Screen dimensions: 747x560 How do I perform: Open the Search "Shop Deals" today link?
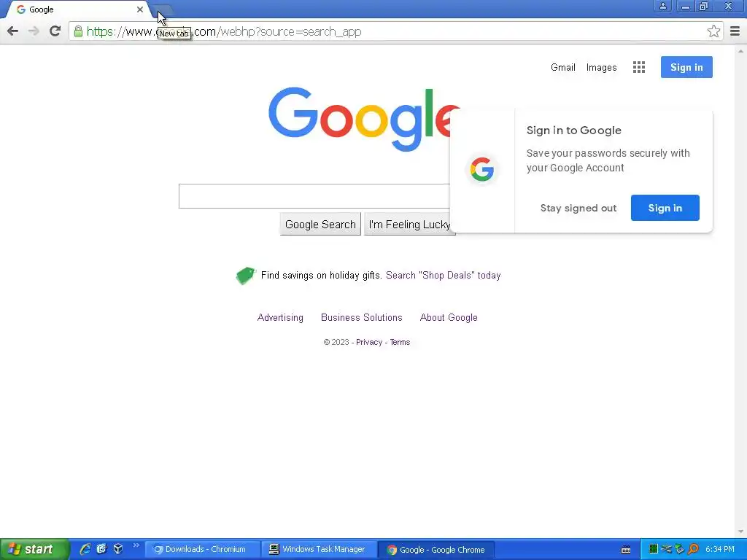443,275
